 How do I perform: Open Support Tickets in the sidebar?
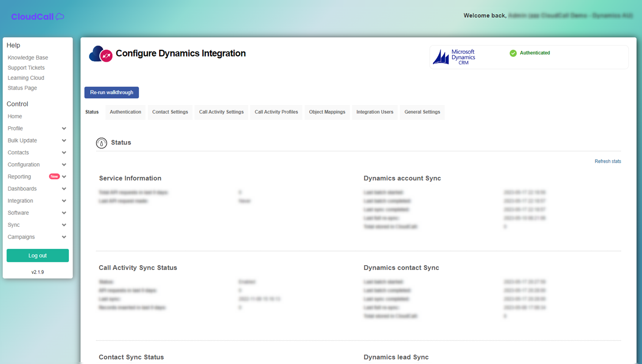(x=26, y=68)
